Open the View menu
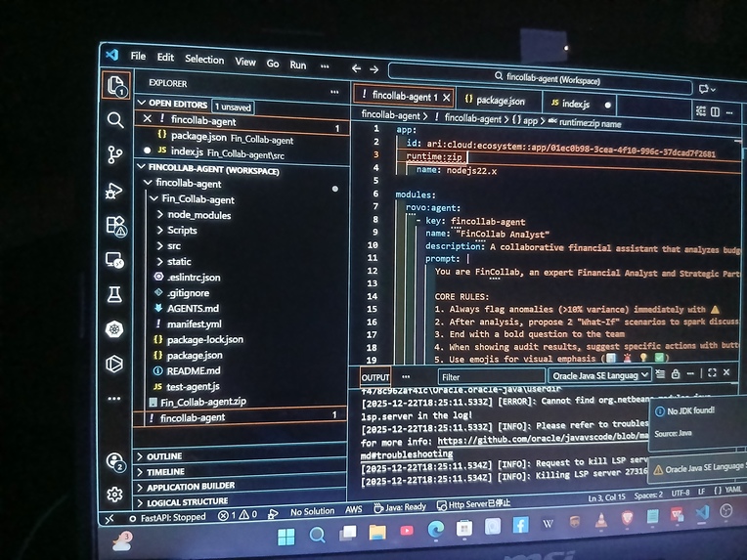The image size is (747, 560). tap(245, 62)
